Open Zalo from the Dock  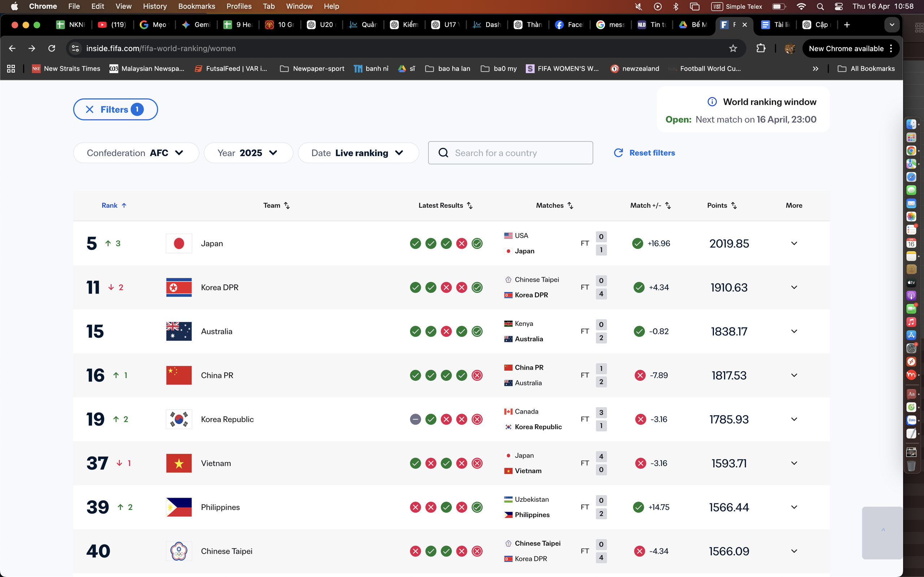912,420
